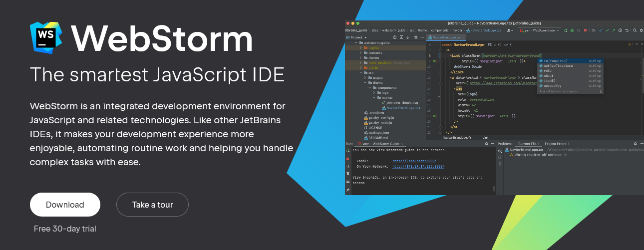
Task: Click the breakpoint marker on line 9 gutter
Action: [435, 61]
